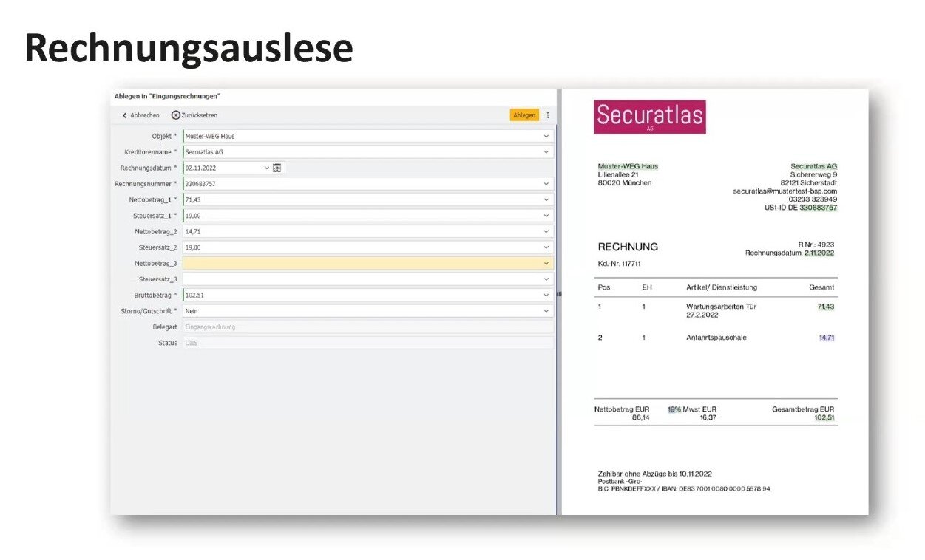Click the invoice date 2.11.2022
The image size is (925, 560).
point(819,253)
